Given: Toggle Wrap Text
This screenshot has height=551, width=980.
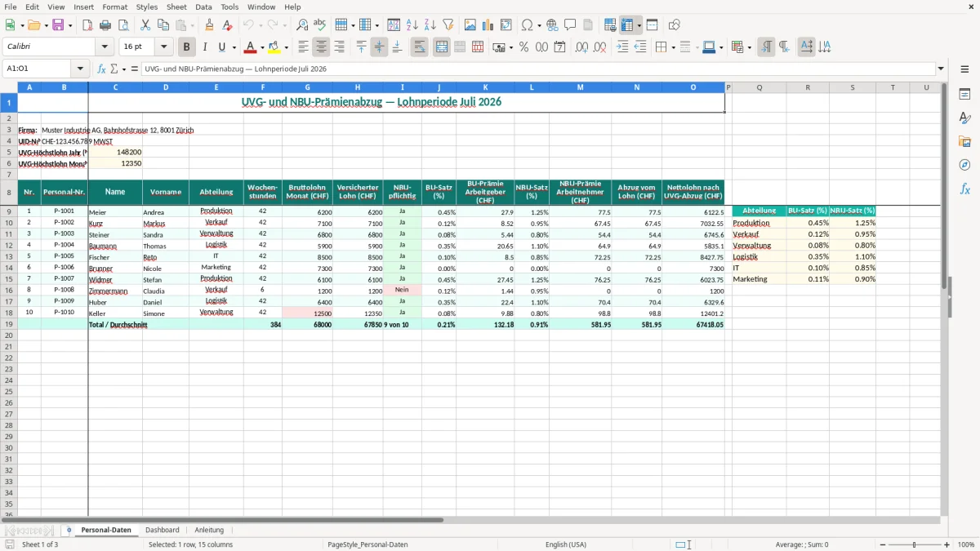Looking at the screenshot, I should pyautogui.click(x=420, y=47).
